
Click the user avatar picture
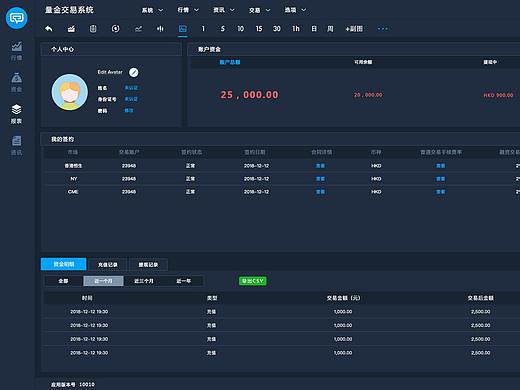(70, 92)
